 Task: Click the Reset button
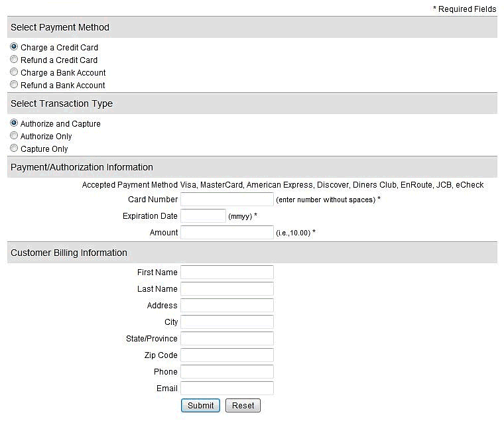(x=243, y=405)
